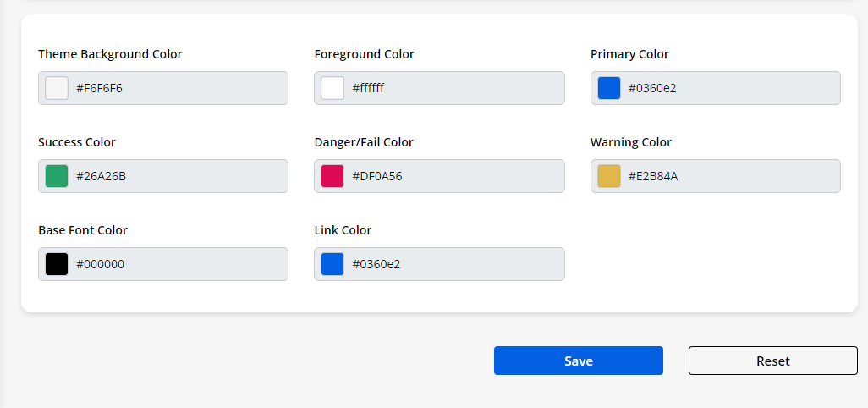Open the black Base Font Color swatch

click(x=57, y=264)
